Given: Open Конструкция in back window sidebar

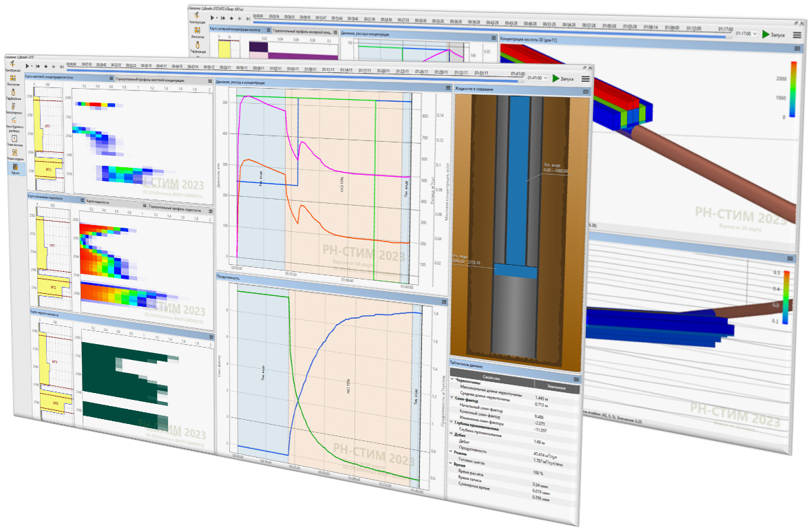Looking at the screenshot, I should [x=196, y=18].
